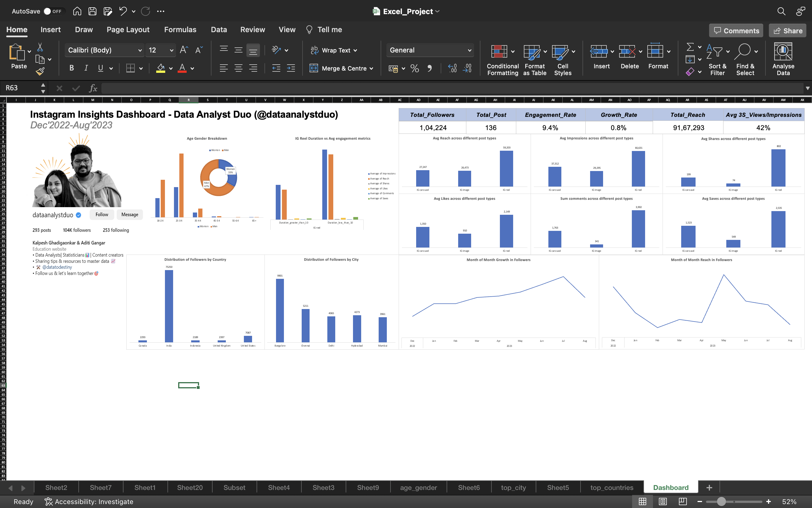
Task: Toggle Underline formatting
Action: (100, 68)
